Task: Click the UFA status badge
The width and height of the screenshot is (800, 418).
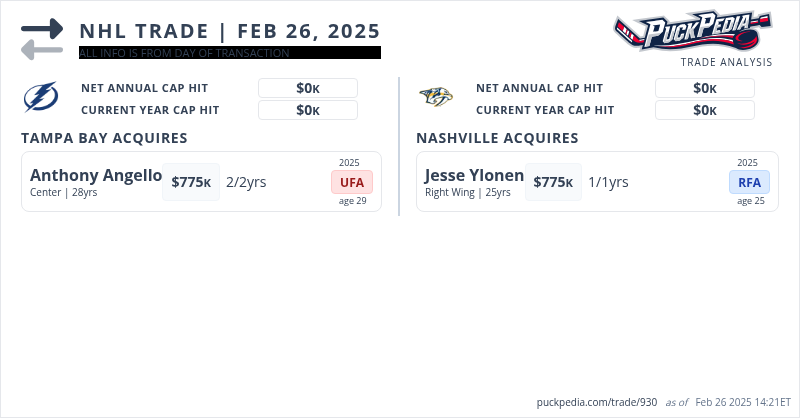Action: click(x=352, y=182)
